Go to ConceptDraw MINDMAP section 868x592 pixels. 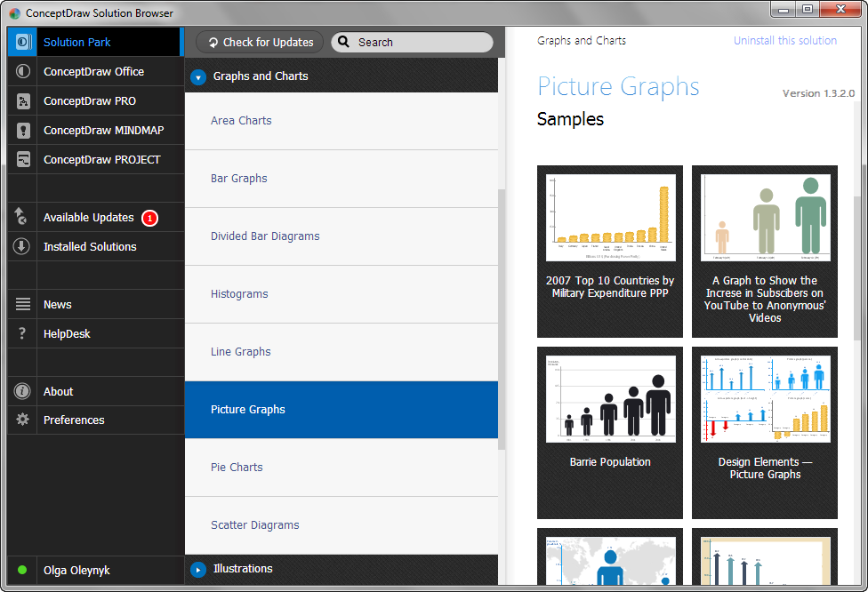(x=96, y=130)
